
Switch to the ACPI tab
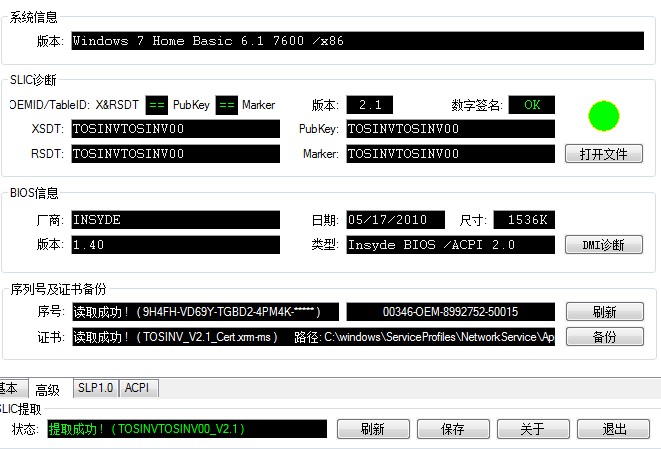[x=137, y=388]
